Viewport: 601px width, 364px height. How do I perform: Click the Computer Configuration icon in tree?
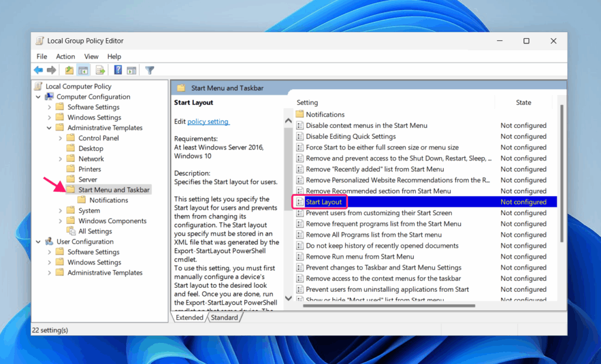pyautogui.click(x=49, y=97)
